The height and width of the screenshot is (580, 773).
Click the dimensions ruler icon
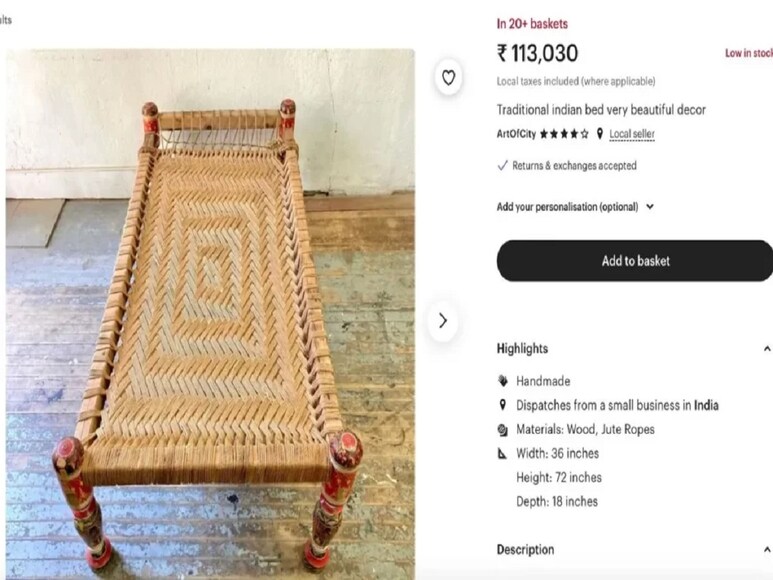503,453
